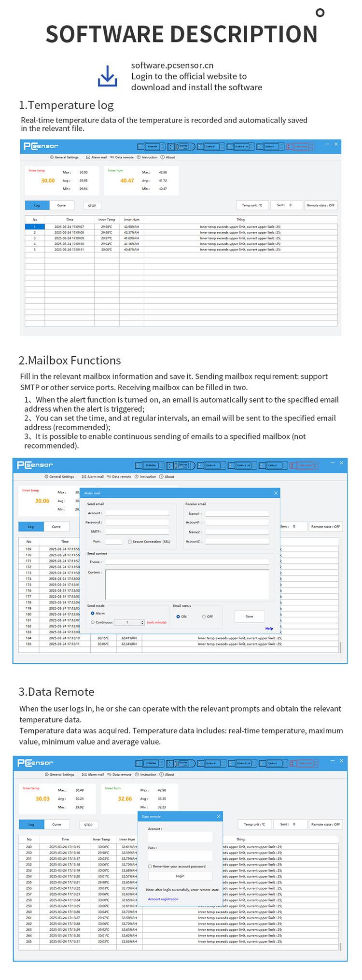Select the Alarm send mode radio button
The height and width of the screenshot is (980, 362).
click(x=93, y=613)
